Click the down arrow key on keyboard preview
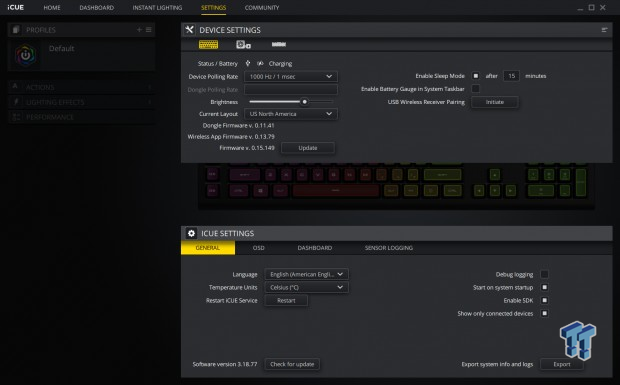The image size is (620, 385). 495,191
